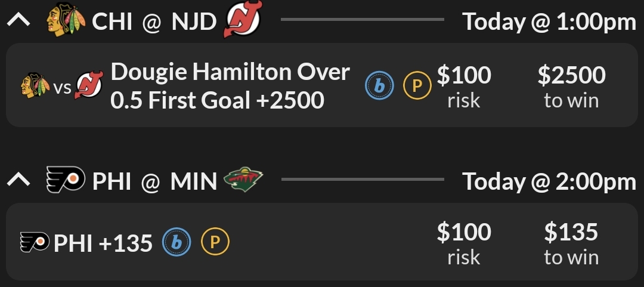Click blue 'b' sportsbook icon on Hamilton bet
Screen dimensions: 644x287
tap(379, 87)
